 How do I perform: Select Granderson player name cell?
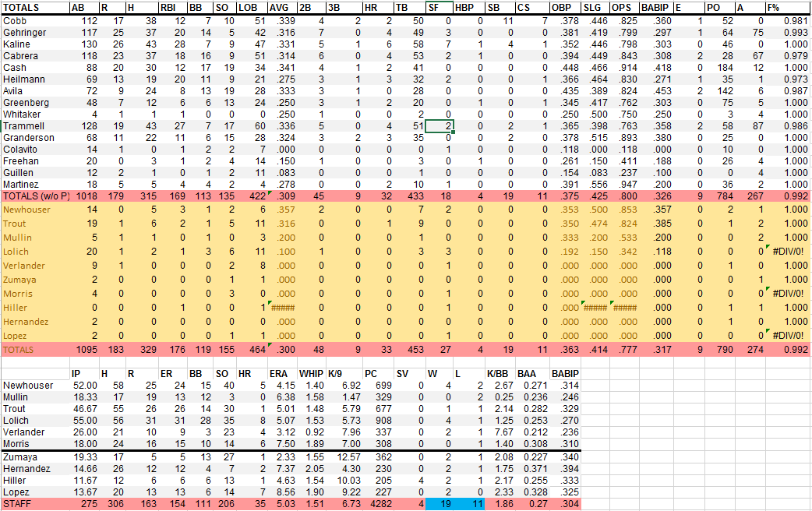pos(35,138)
